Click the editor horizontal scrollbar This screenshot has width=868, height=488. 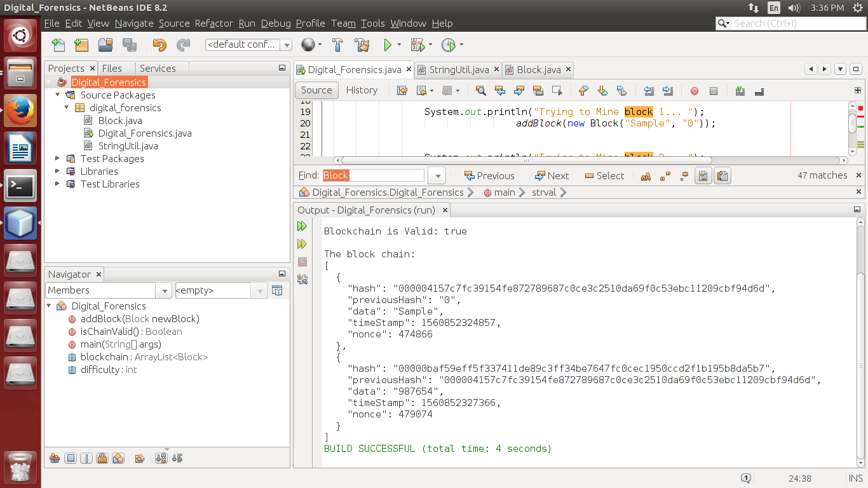click(x=526, y=160)
